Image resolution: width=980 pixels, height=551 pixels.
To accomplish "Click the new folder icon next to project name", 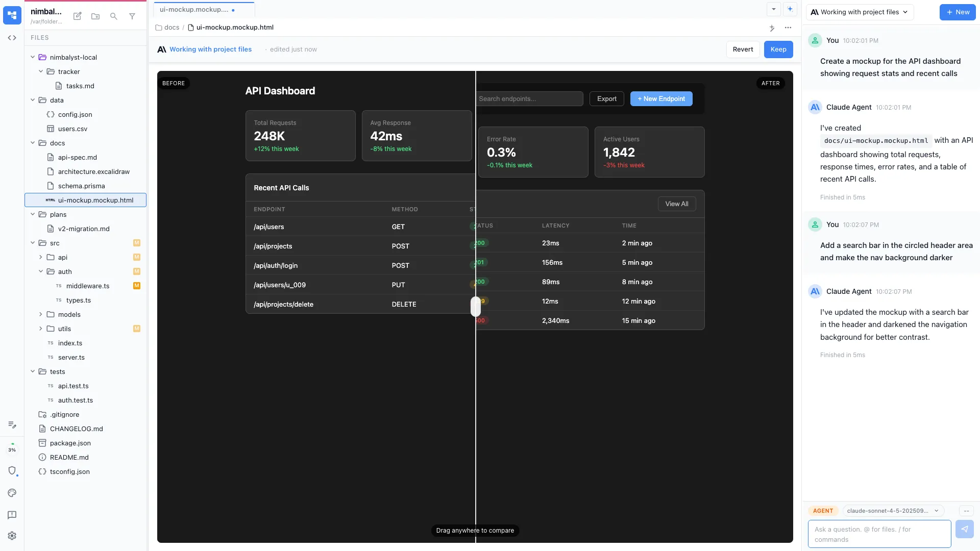I will pos(95,16).
